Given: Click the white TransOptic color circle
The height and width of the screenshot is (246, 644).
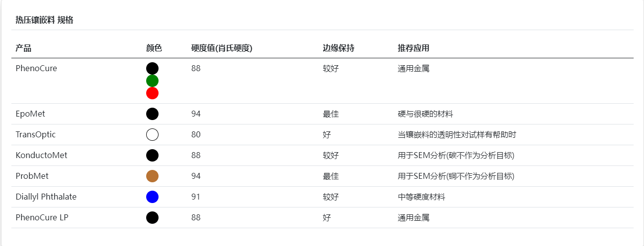Looking at the screenshot, I should [152, 134].
